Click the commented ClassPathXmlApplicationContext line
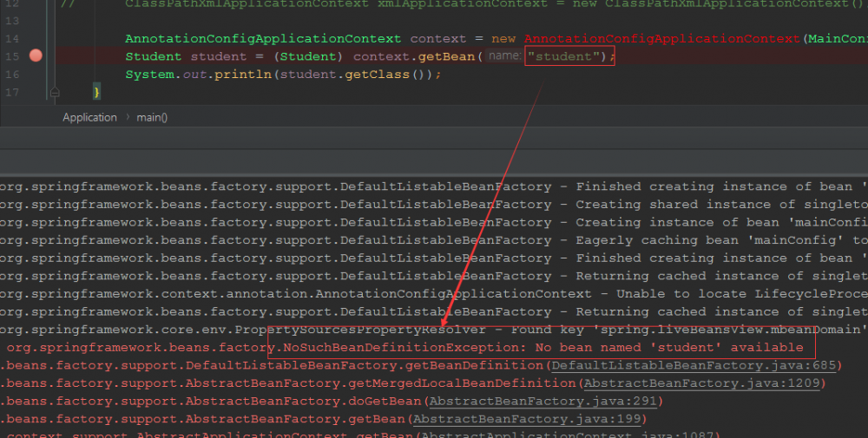The width and height of the screenshot is (868, 438). 464,3
